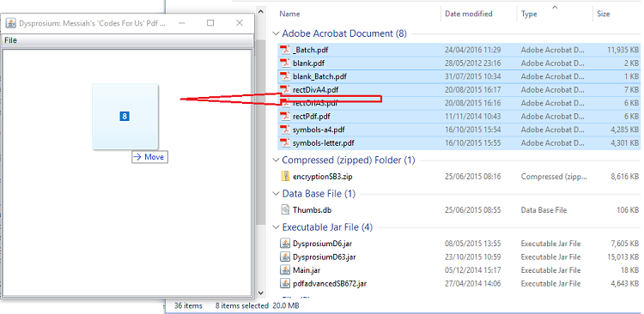The image size is (644, 314).
Task: Collapse the Executable Jar File group
Action: pos(275,227)
